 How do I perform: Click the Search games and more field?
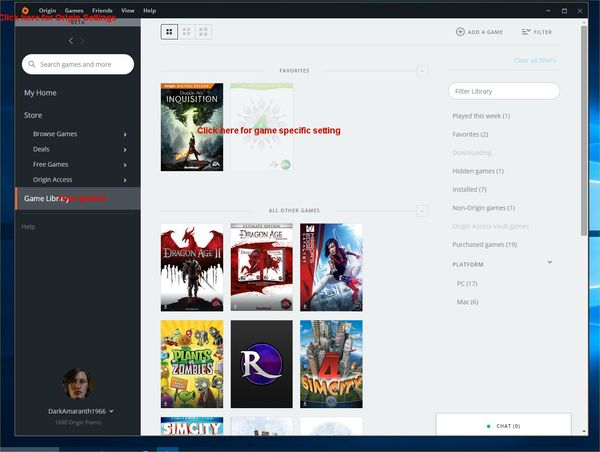coord(78,64)
